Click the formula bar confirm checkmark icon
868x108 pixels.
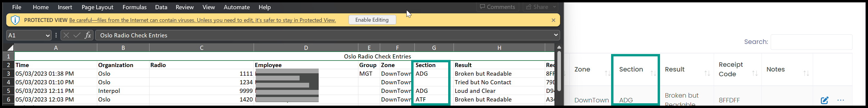[x=77, y=35]
